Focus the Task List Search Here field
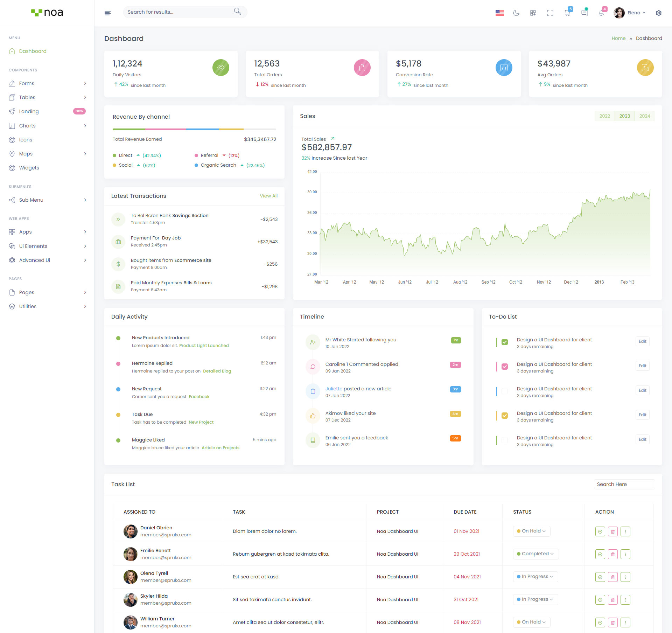 (624, 484)
